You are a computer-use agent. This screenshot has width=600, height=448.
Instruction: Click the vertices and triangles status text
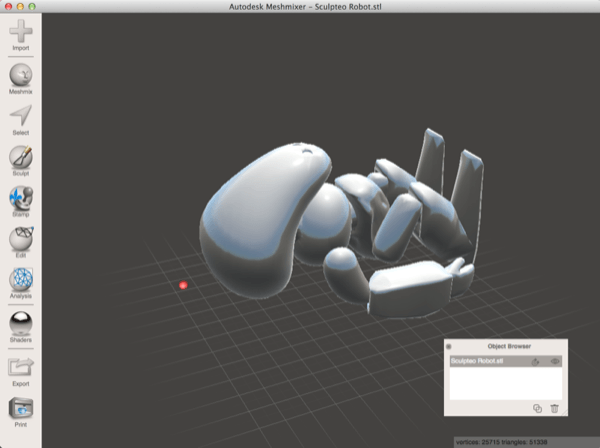501,442
